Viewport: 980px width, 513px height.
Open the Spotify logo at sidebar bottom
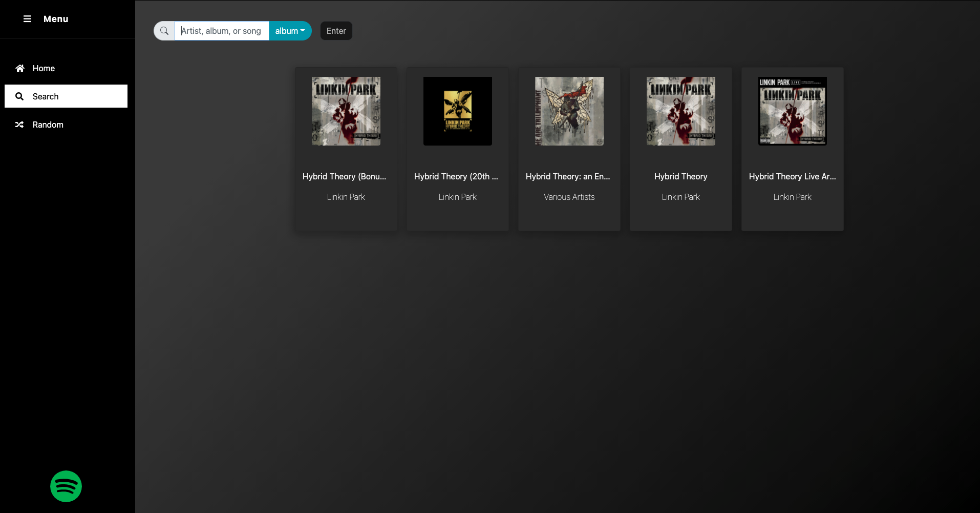[x=66, y=486]
